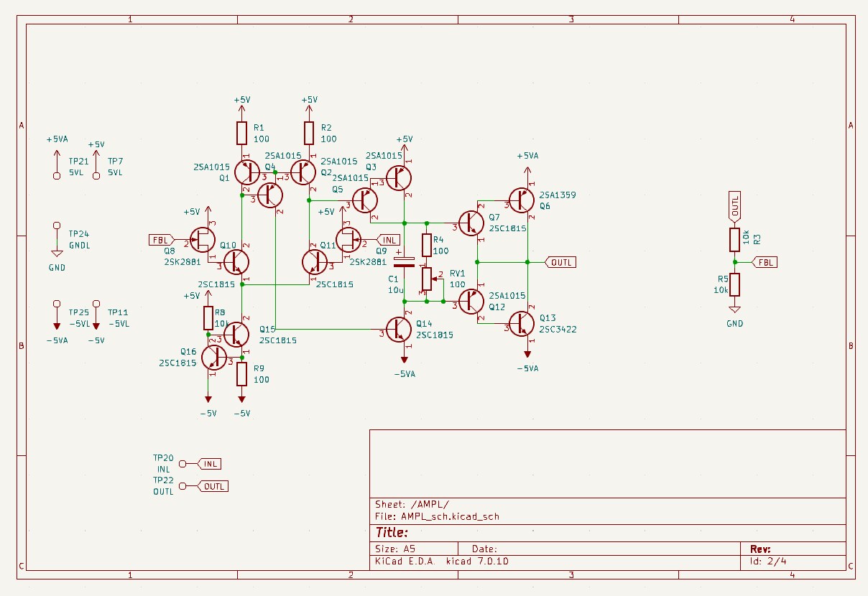868x596 pixels.
Task: Click the "Rev:" field in title block
Action: tap(761, 549)
